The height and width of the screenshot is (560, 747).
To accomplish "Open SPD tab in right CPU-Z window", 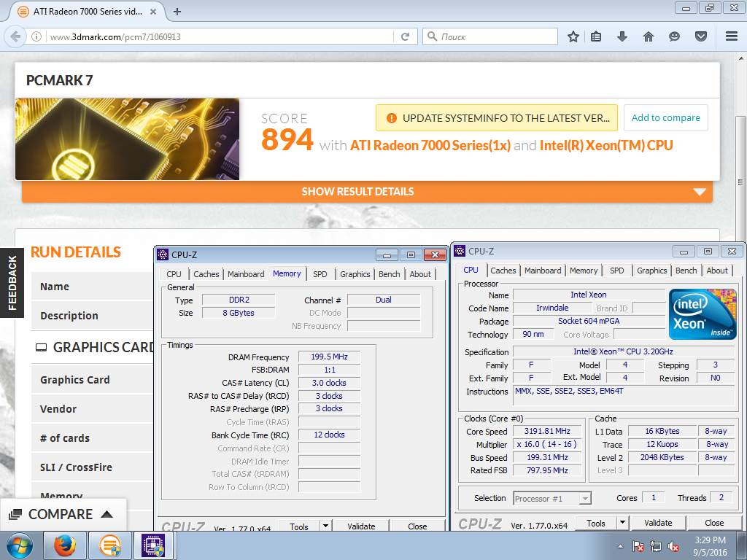I will coord(617,271).
